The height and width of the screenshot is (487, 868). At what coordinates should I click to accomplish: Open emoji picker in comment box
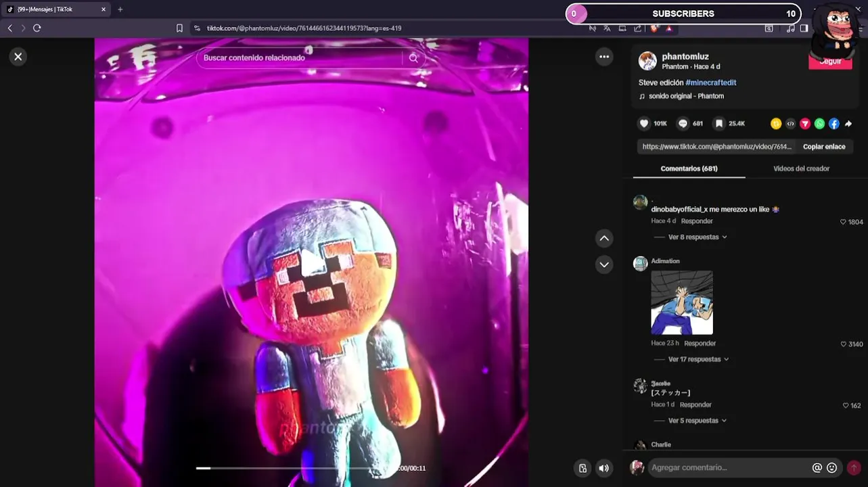tap(832, 467)
